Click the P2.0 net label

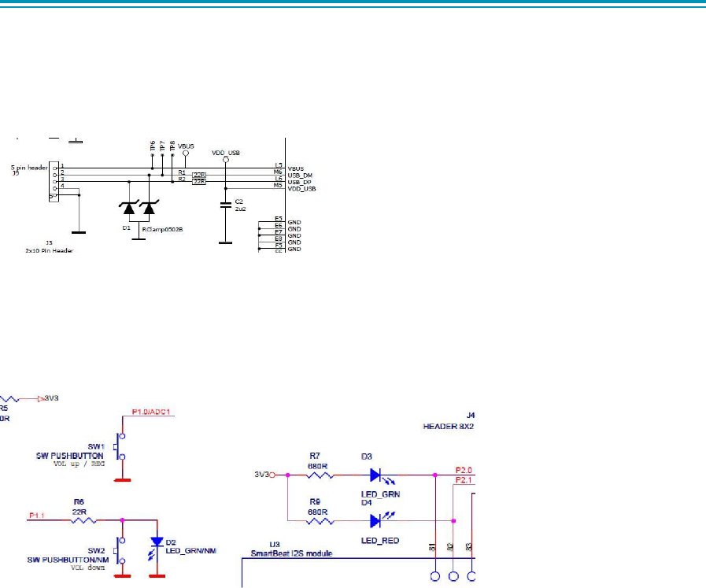coord(464,471)
